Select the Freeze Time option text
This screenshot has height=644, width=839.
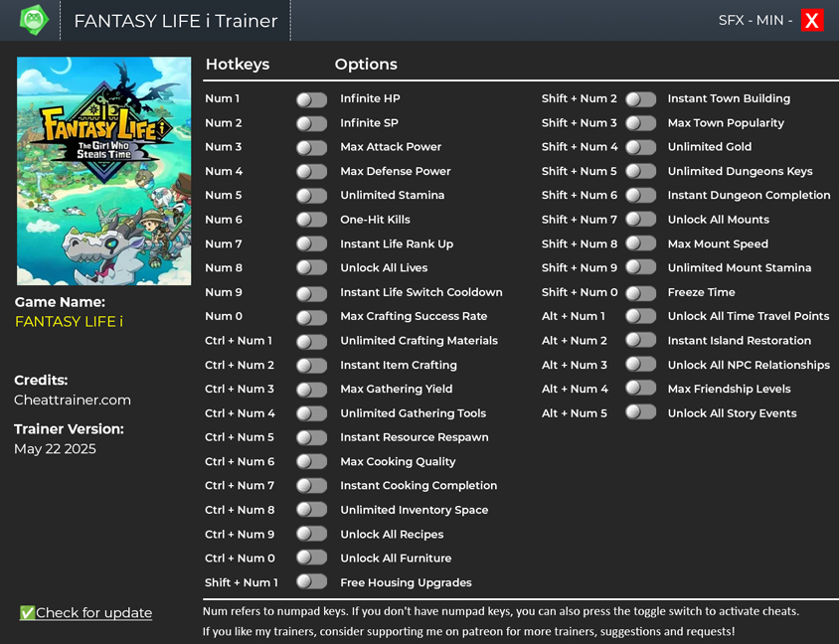(702, 292)
